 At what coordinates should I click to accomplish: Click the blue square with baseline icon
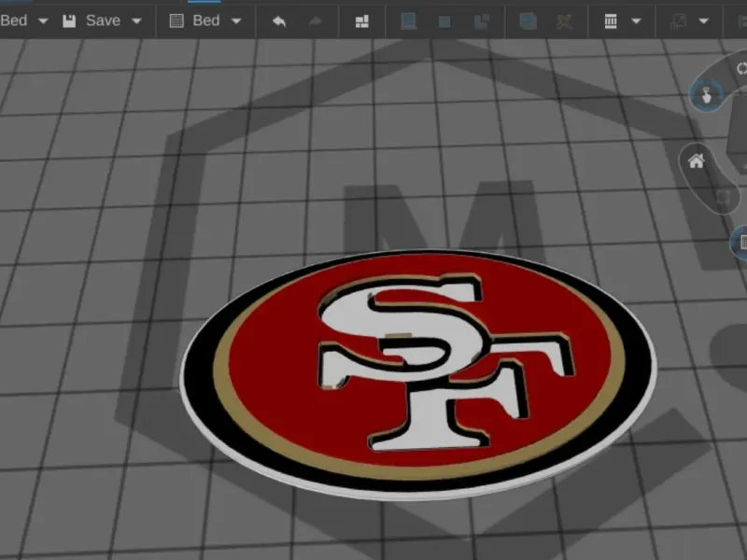pos(408,21)
